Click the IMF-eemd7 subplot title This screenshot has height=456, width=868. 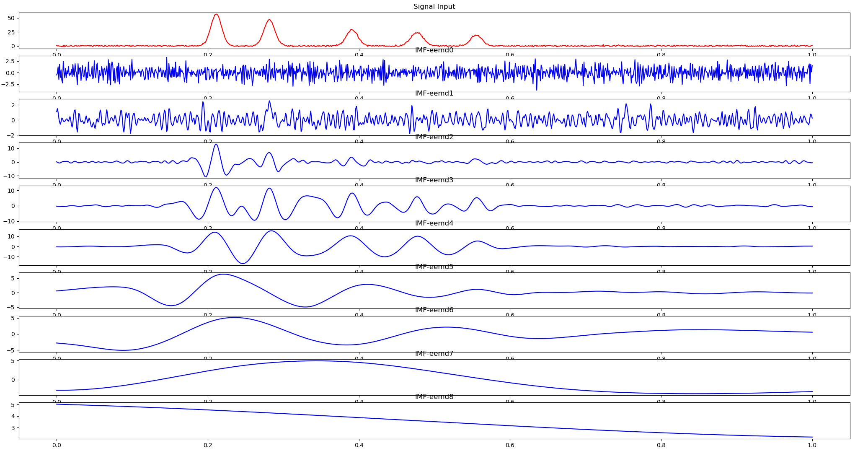click(434, 354)
